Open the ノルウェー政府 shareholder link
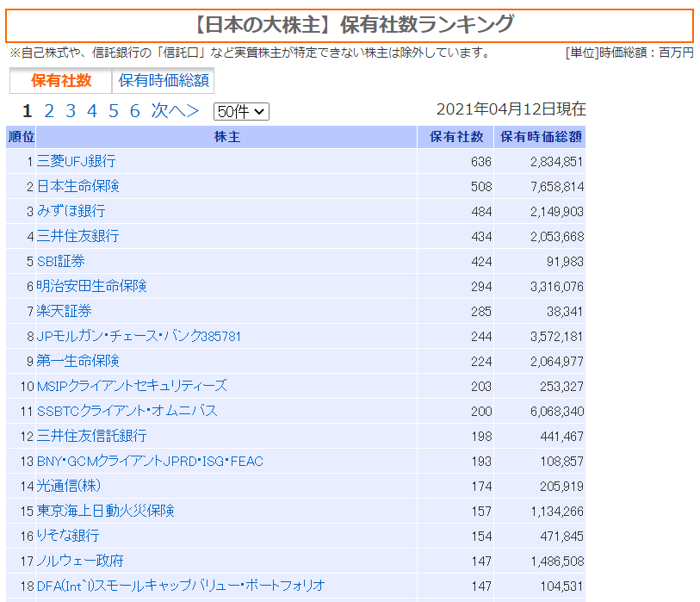700x602 pixels. [x=80, y=561]
